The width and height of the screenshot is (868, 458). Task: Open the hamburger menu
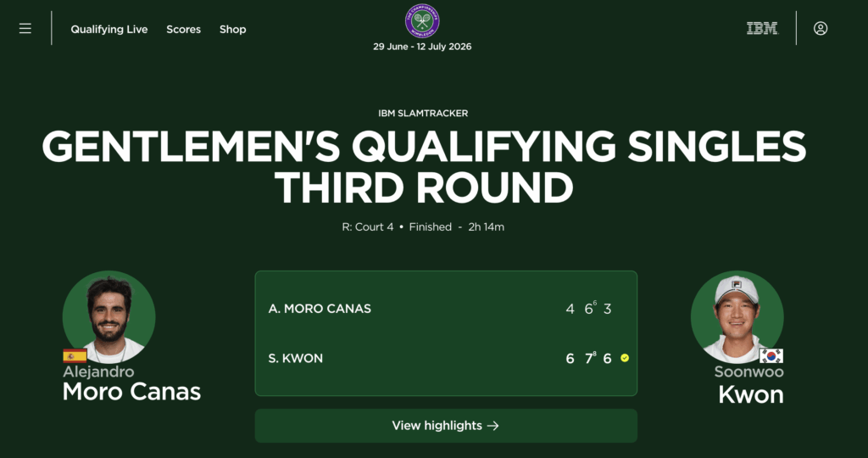(x=25, y=28)
